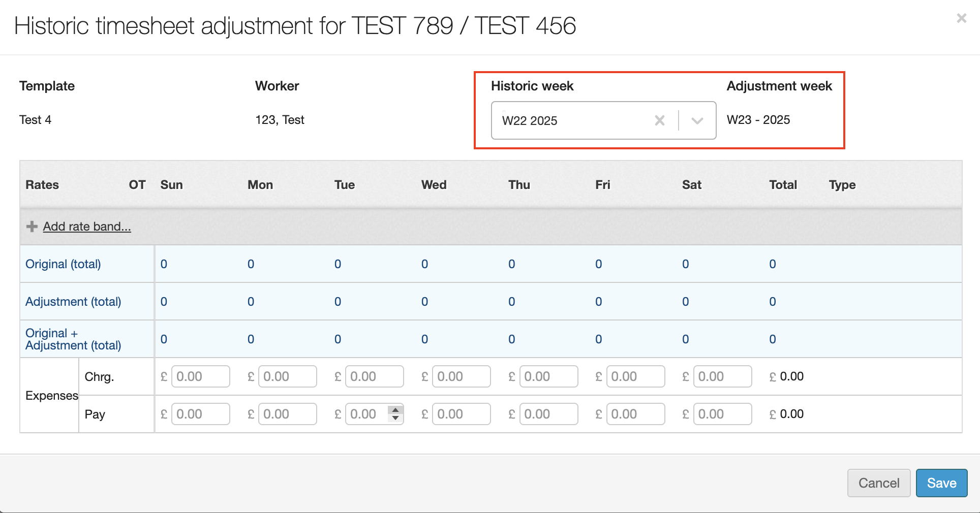This screenshot has width=980, height=513.
Task: Click the Monday Chrg. expense input
Action: point(287,376)
